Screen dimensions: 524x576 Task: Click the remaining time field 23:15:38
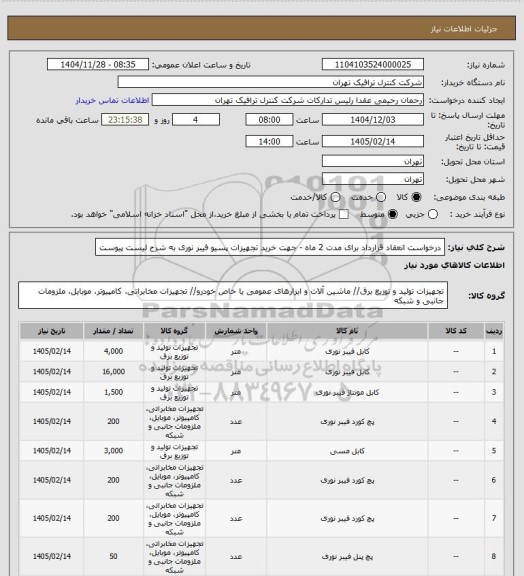(x=125, y=120)
